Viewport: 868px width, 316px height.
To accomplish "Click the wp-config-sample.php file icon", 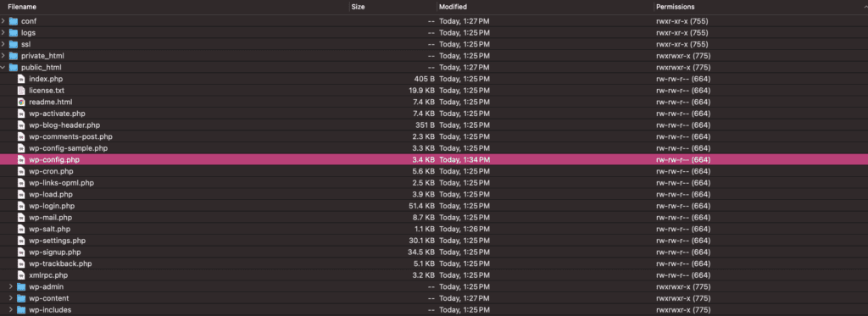I will click(21, 148).
